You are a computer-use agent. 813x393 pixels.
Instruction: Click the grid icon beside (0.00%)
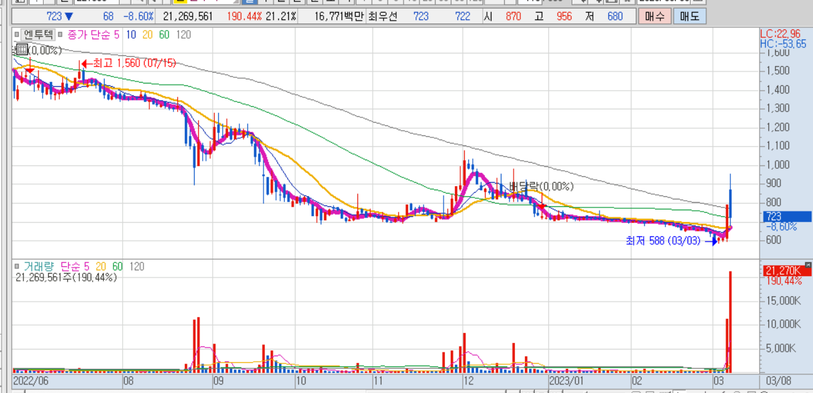[21, 50]
